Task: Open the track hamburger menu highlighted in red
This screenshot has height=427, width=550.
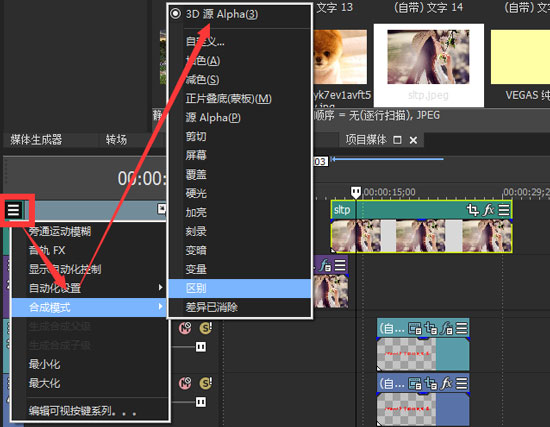Action: click(14, 210)
